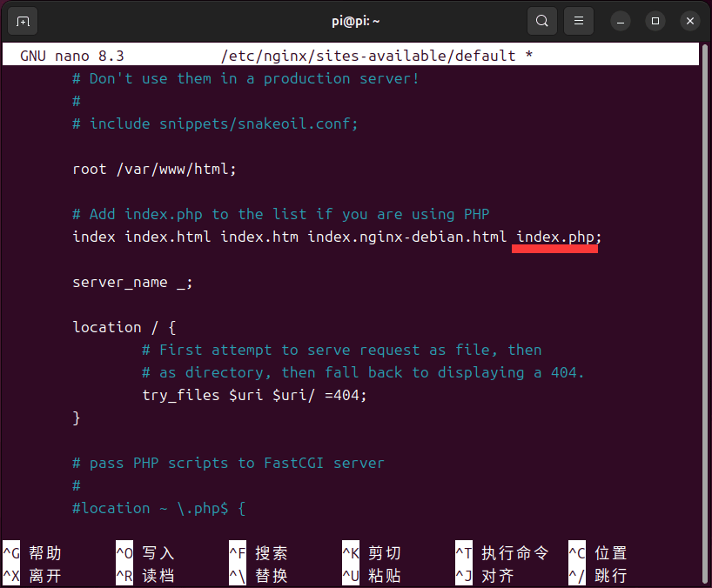Click the ^/ 跳行 go-to-line shortcut
Screen dimensions: 712x588
[598, 576]
